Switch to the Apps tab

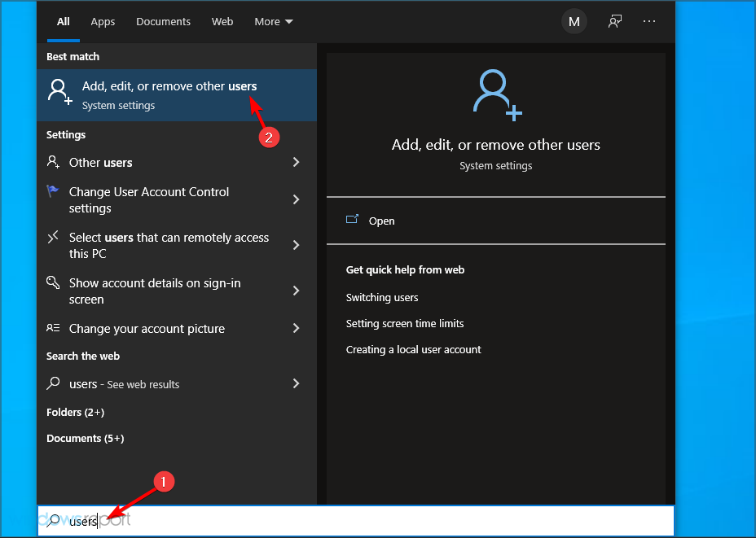click(x=103, y=22)
